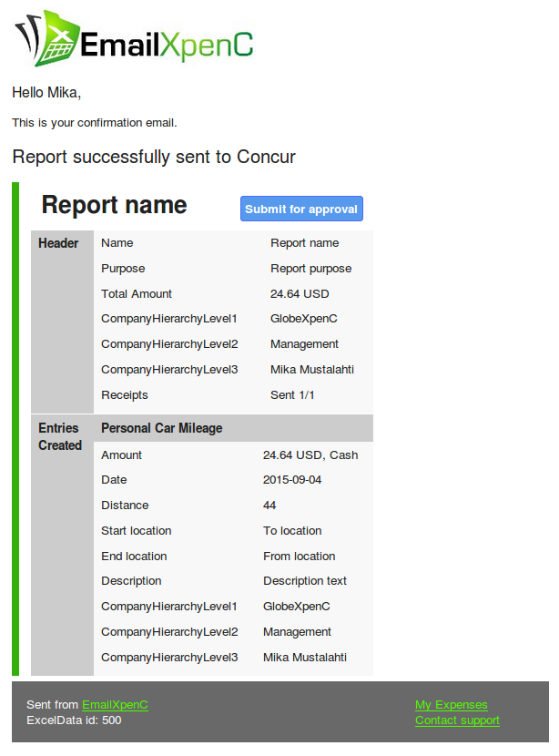Click the 'Report successfully sent to Concur' heading

tap(154, 158)
